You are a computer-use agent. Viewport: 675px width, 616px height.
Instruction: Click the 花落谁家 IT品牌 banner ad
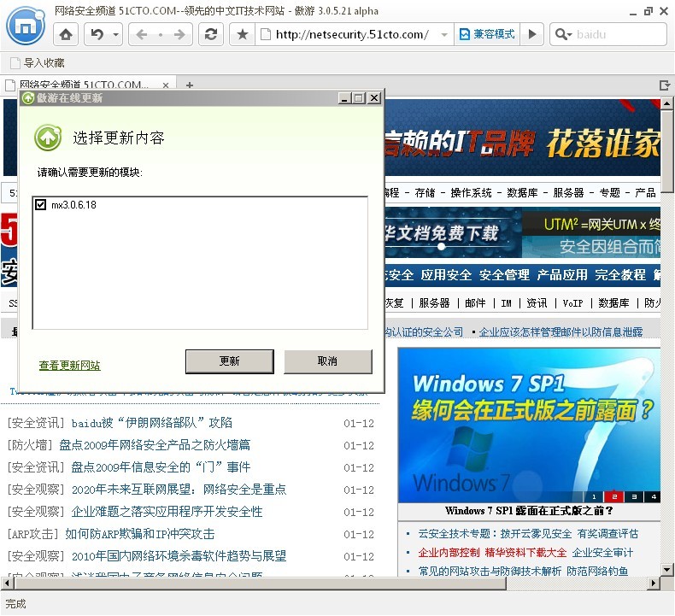[x=522, y=138]
